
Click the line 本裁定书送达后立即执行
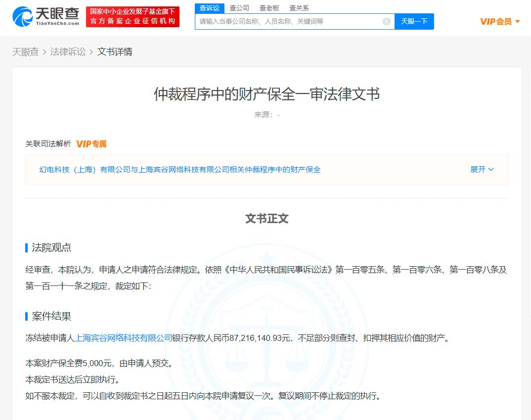[73, 380]
